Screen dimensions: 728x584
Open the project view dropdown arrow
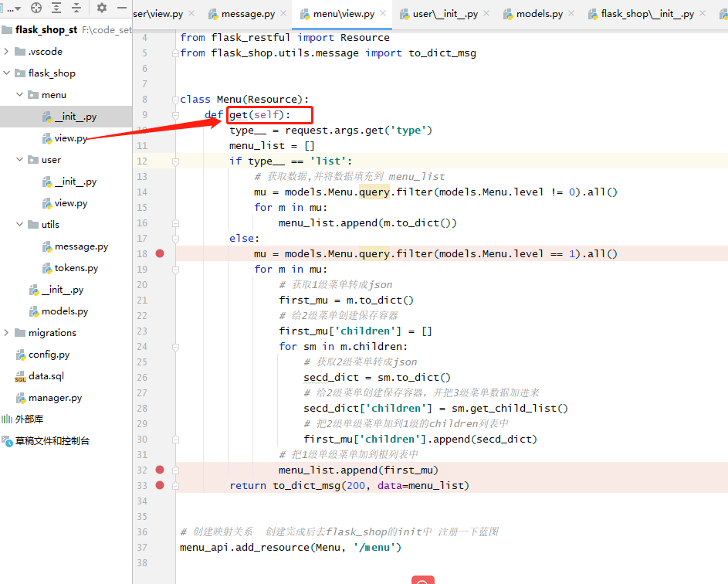(x=18, y=8)
